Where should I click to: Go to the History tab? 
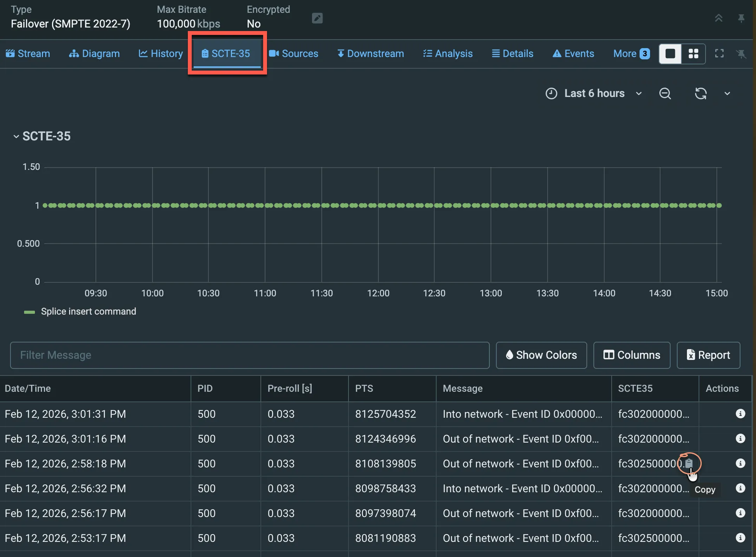[161, 54]
